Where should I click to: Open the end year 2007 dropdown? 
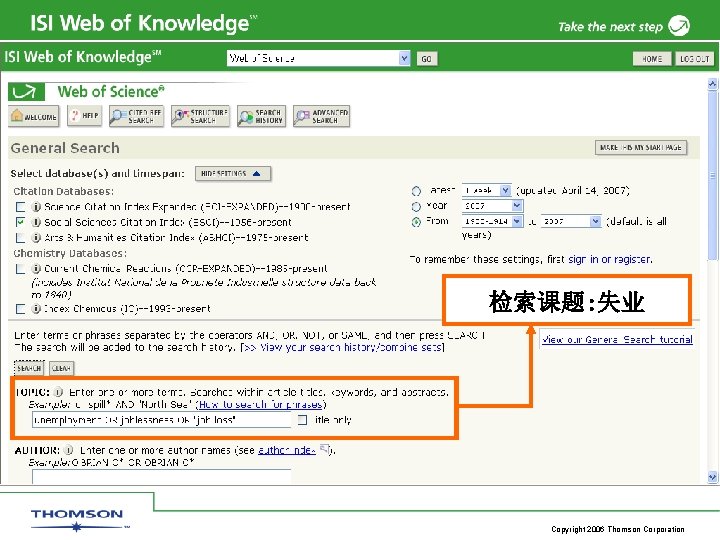click(x=571, y=221)
